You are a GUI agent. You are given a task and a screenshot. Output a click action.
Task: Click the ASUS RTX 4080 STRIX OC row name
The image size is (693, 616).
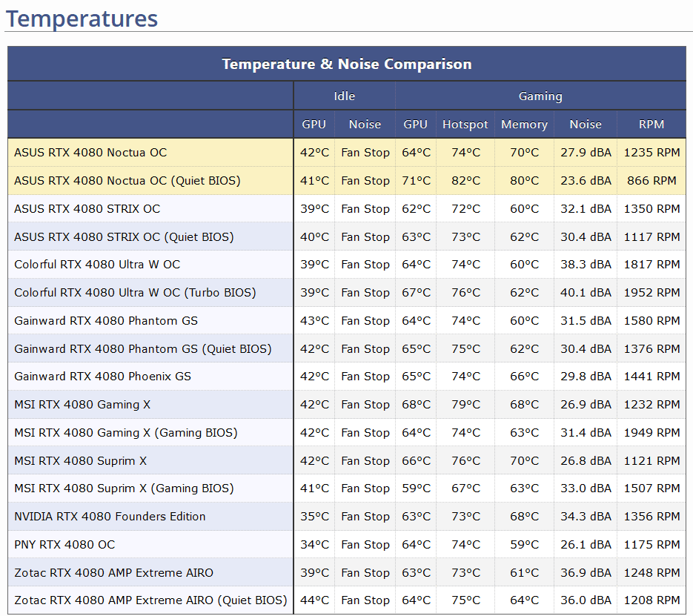[x=87, y=209]
